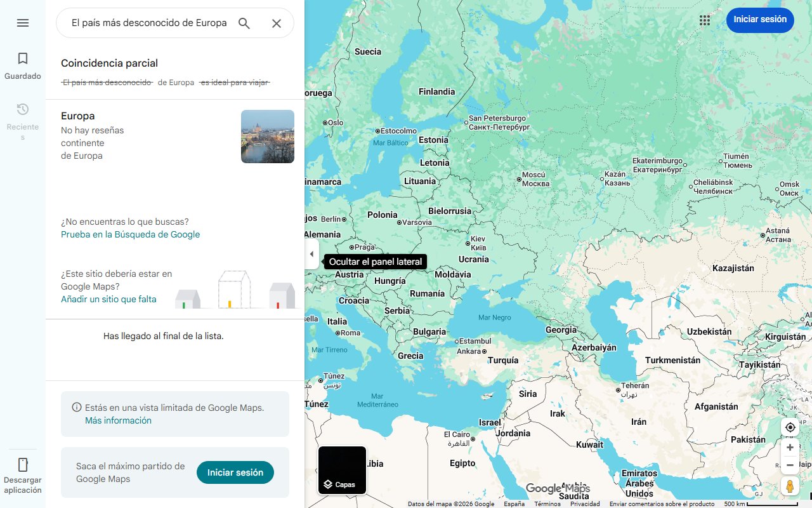Click the search magnifier icon

pos(244,23)
